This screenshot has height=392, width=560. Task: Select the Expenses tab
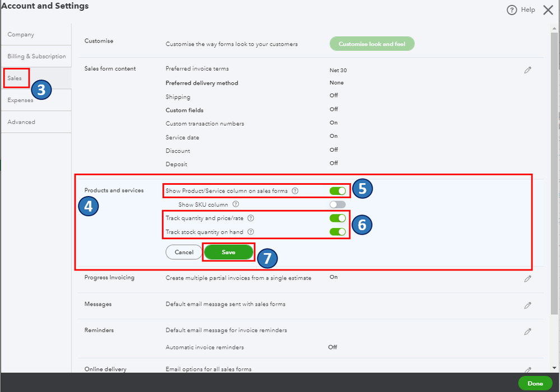click(20, 100)
